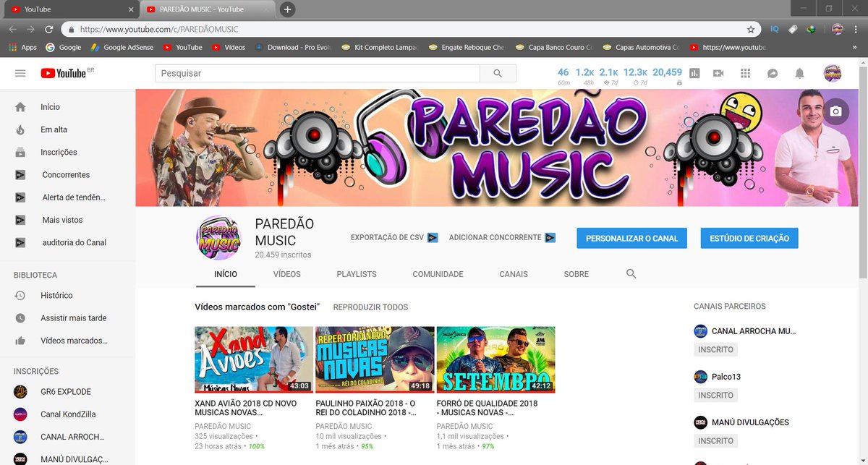Screen dimensions: 868x465
Task: Open Kit Completo Lampac bookmark
Action: 380,48
